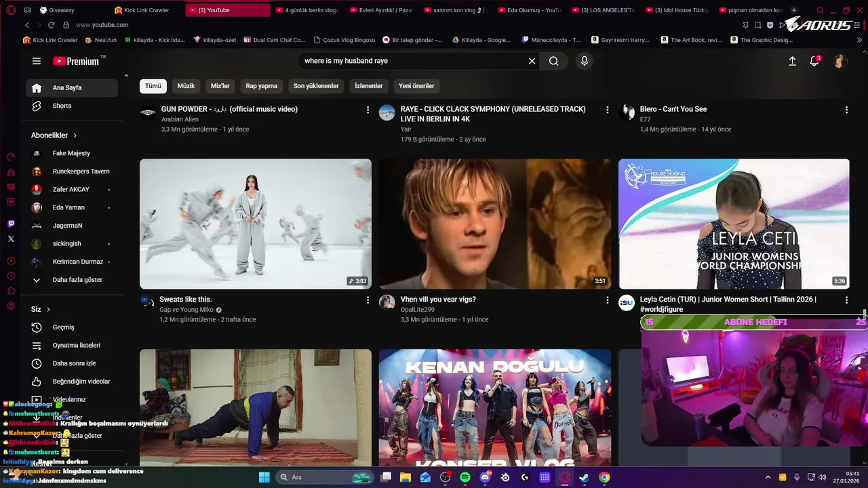The width and height of the screenshot is (868, 488).
Task: Open more options for GUN POWDER video
Action: [x=368, y=110]
